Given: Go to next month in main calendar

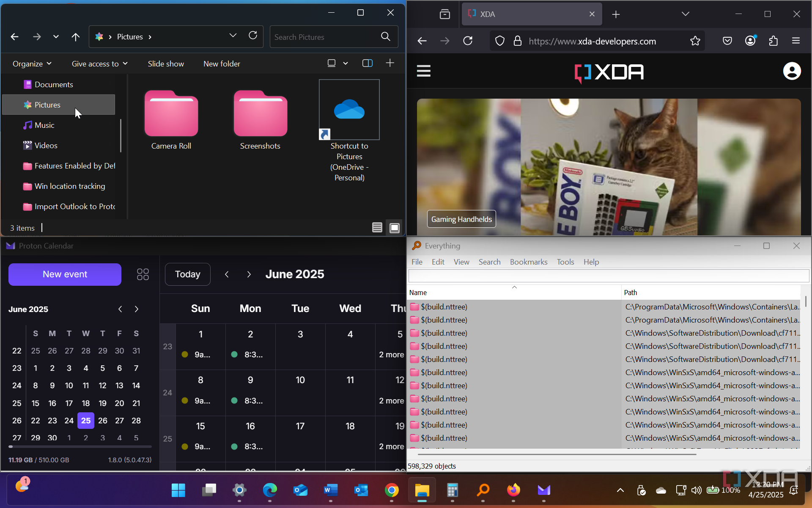Looking at the screenshot, I should pos(249,274).
